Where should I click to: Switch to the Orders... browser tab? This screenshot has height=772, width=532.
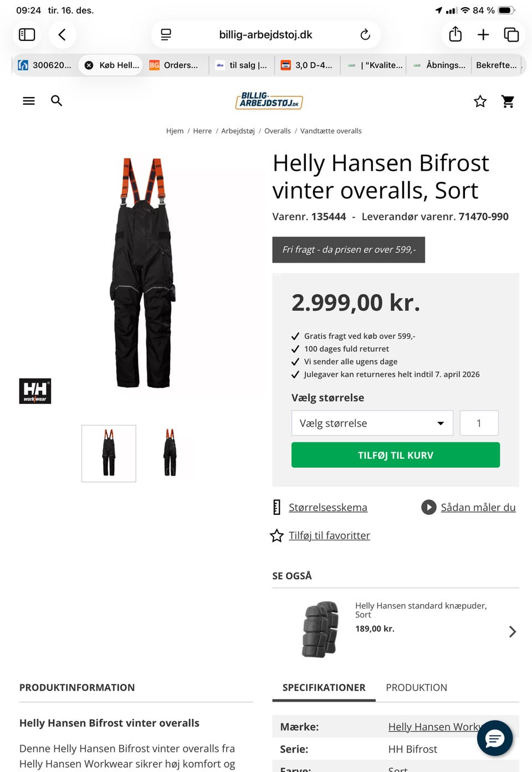[176, 65]
